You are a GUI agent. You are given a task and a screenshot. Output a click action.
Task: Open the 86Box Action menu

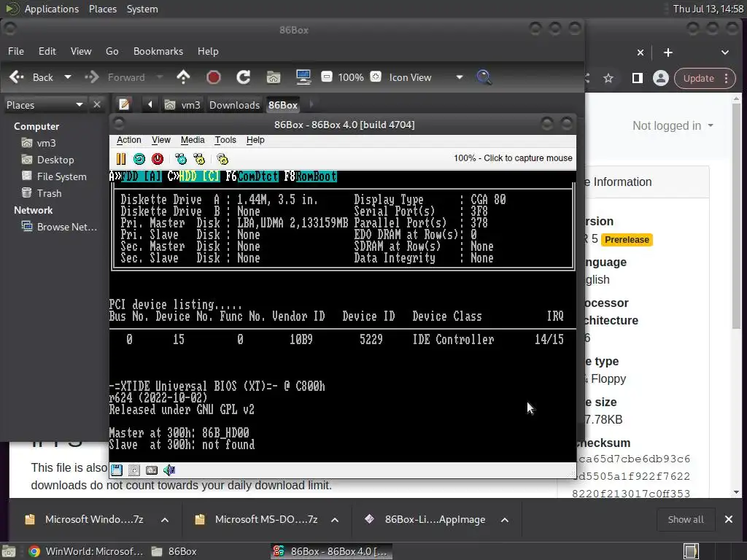point(128,140)
